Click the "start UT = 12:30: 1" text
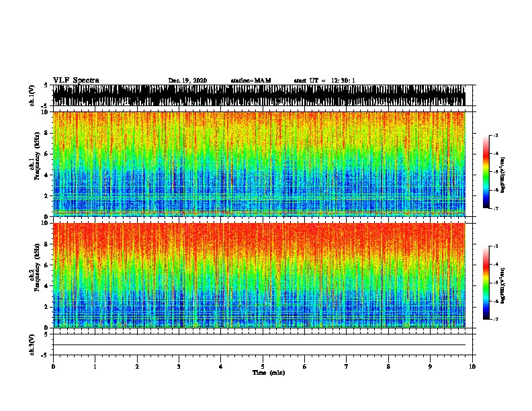The width and height of the screenshot is (532, 411). (x=324, y=81)
